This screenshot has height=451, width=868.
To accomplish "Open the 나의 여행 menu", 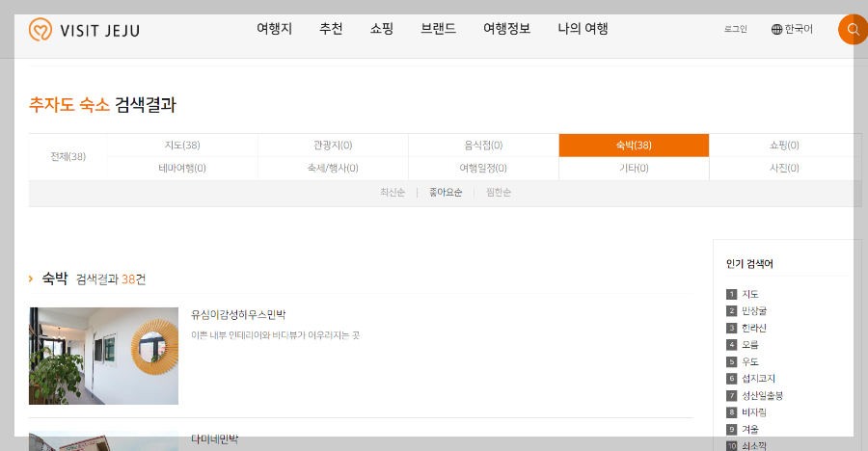I will pos(583,29).
